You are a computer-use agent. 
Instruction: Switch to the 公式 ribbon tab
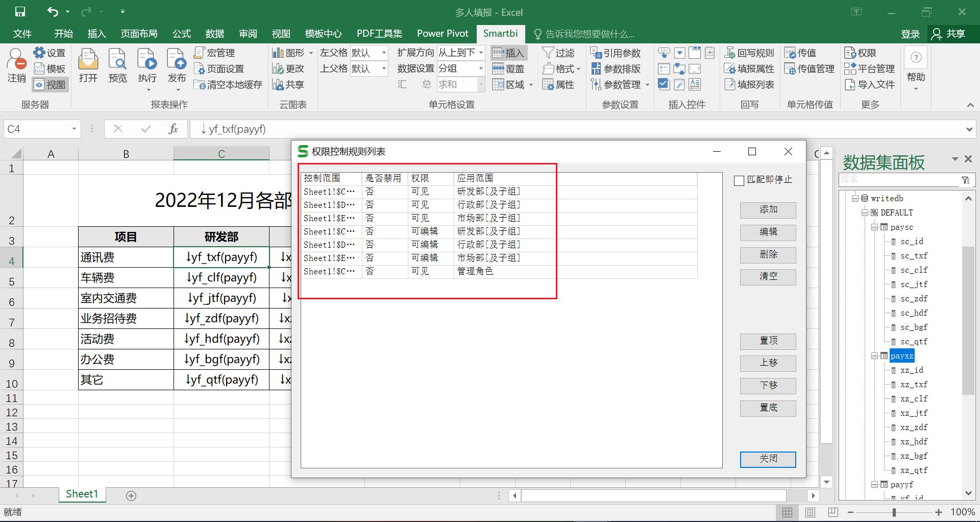[x=181, y=34]
